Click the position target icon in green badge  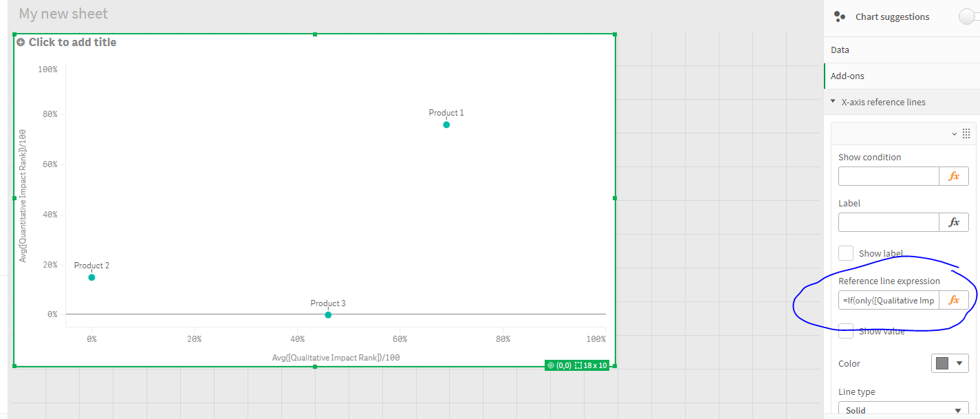coord(549,365)
